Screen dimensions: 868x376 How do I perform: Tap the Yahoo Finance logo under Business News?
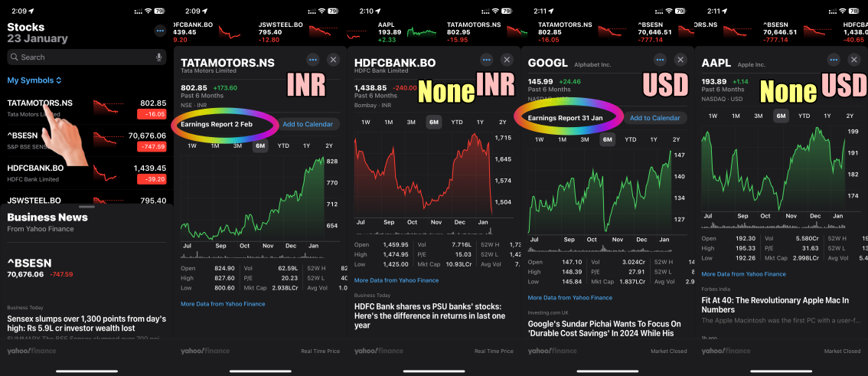pyautogui.click(x=31, y=351)
